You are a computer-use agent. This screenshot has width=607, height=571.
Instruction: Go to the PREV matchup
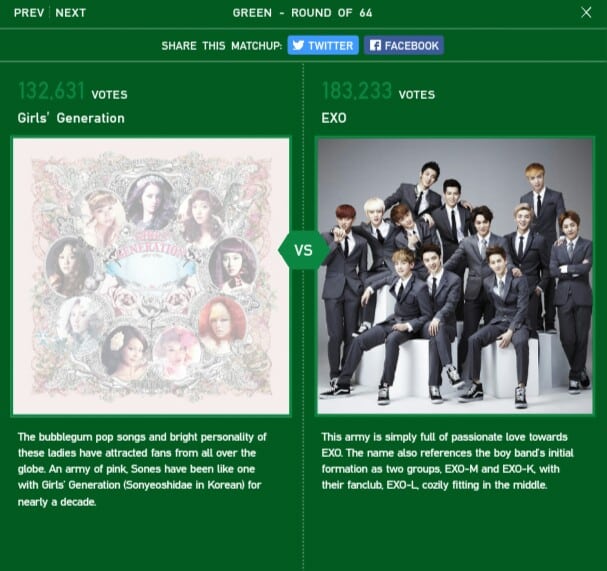pyautogui.click(x=29, y=13)
